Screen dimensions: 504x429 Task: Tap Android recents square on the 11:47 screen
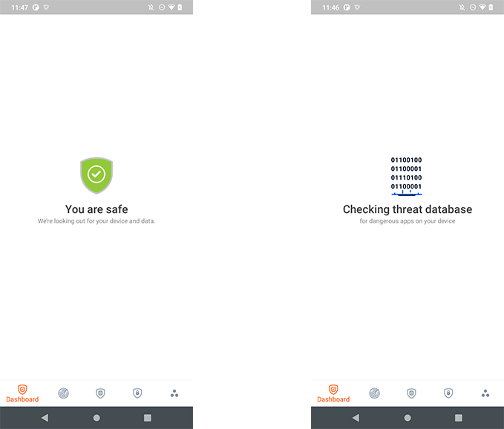point(148,418)
